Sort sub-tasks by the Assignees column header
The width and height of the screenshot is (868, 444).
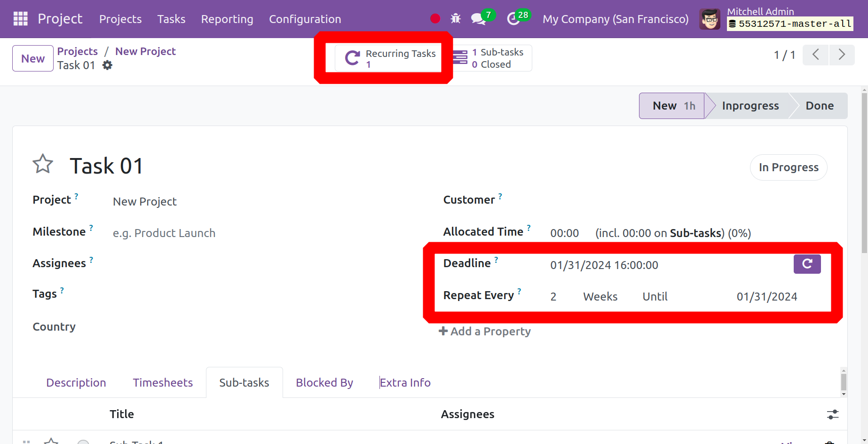(x=467, y=414)
